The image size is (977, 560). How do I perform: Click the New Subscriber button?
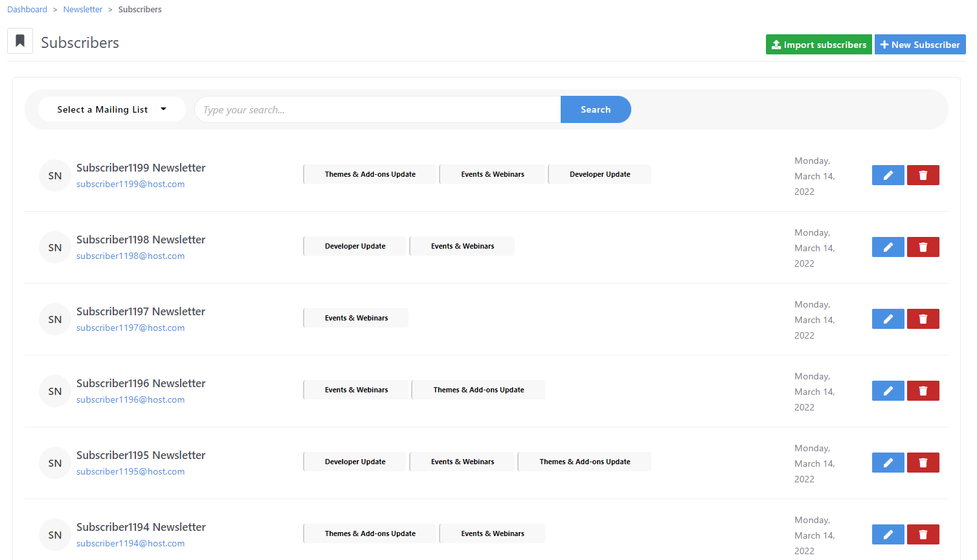coord(919,45)
